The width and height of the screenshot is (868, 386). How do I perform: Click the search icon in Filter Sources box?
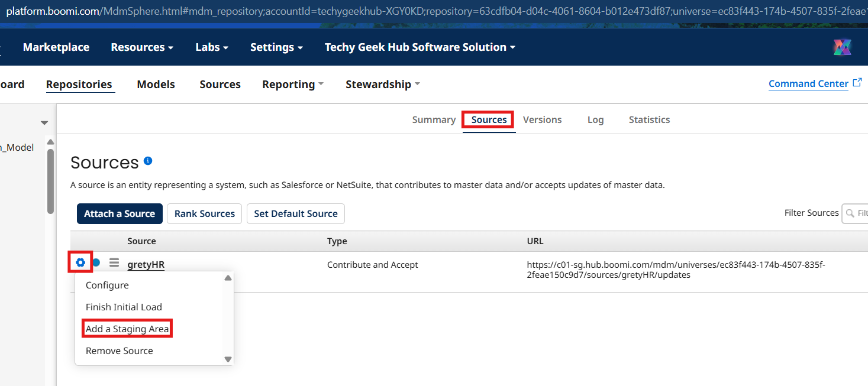850,213
